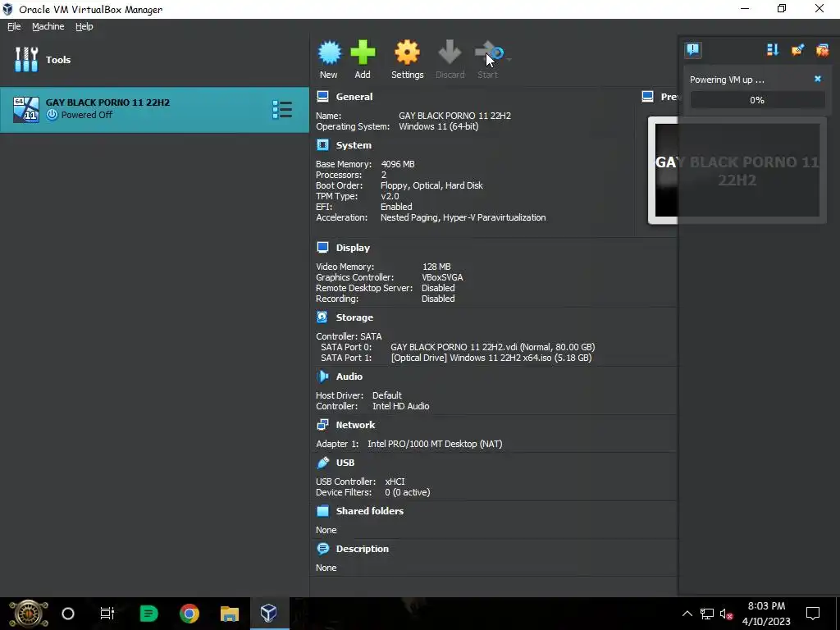The width and height of the screenshot is (840, 630).
Task: Click the Powered Off status text
Action: (87, 115)
